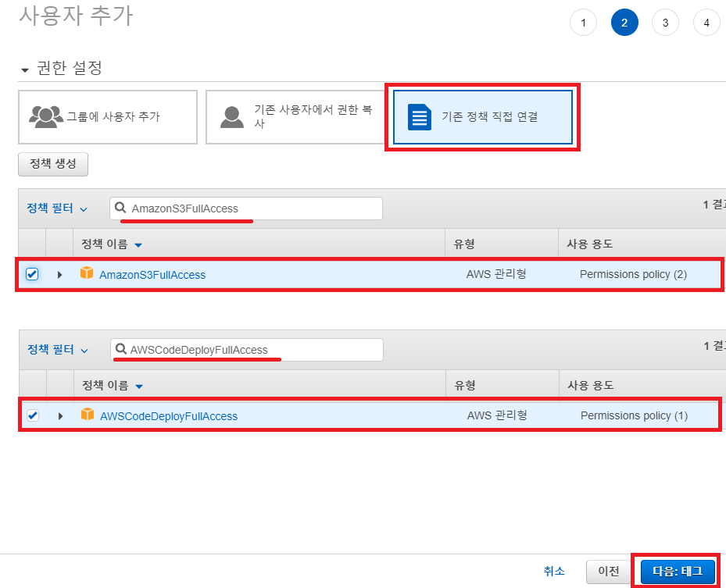Screen dimensions: 726x588
Task: Click AWS 관리형 in the AWSCodeDeployFullAccess row
Action: point(497,415)
